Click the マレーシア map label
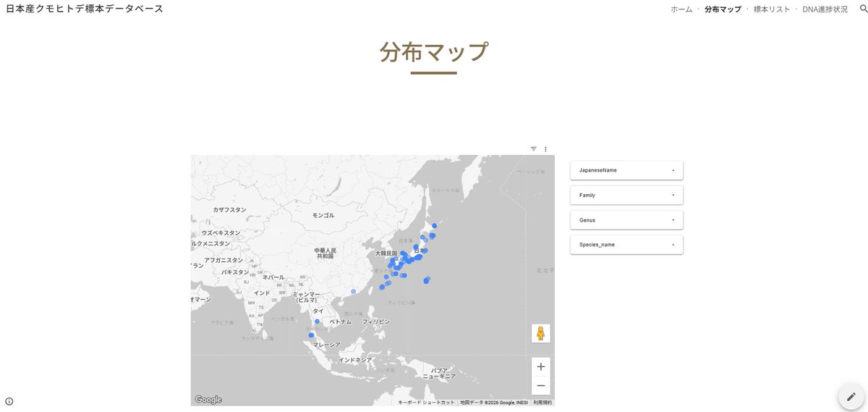The height and width of the screenshot is (412, 868). [327, 345]
